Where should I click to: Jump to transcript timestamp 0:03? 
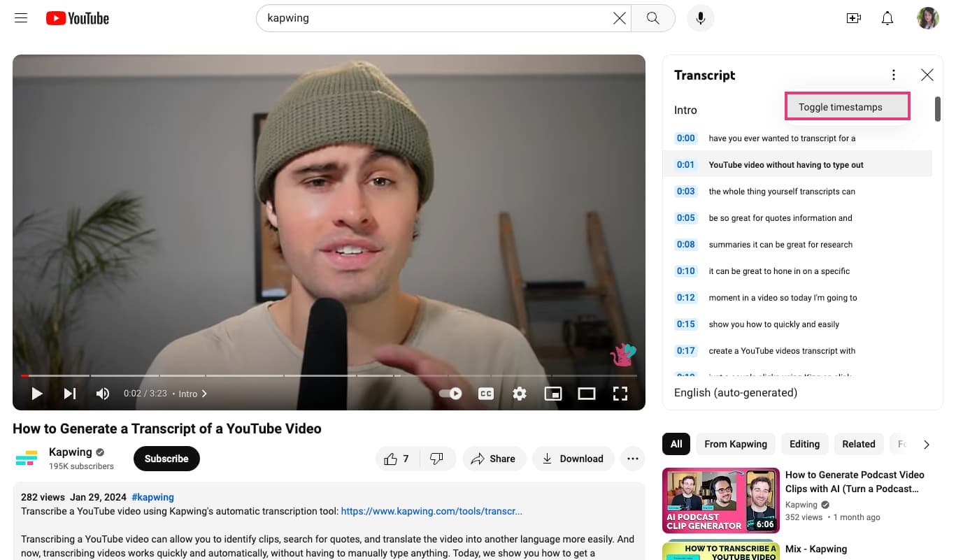(686, 192)
